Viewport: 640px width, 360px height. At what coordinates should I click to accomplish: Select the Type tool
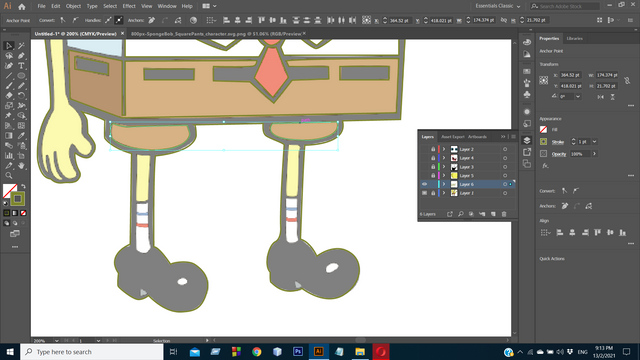[21, 66]
